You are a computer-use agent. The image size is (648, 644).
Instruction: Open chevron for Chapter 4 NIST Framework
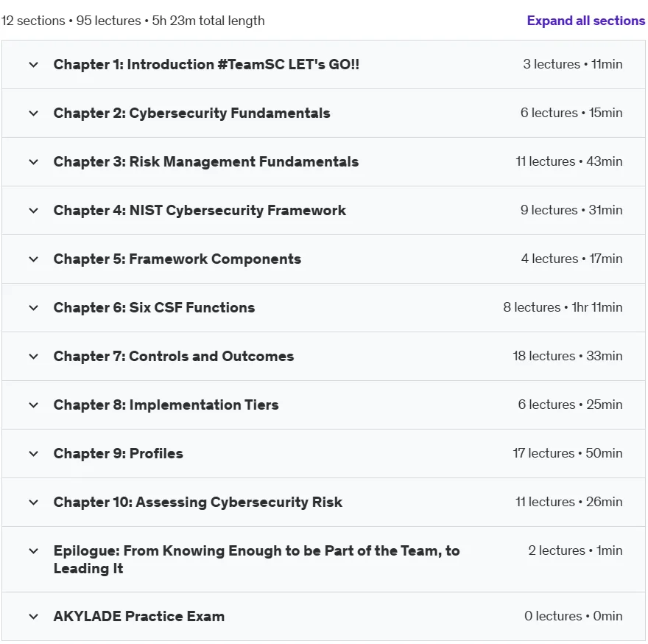(33, 211)
